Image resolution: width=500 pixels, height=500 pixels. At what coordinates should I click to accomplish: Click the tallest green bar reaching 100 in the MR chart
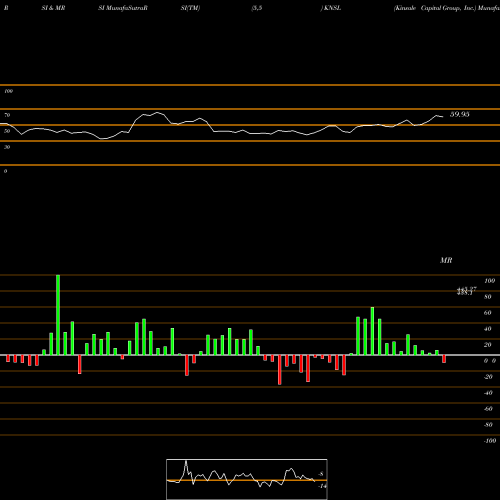(x=58, y=315)
